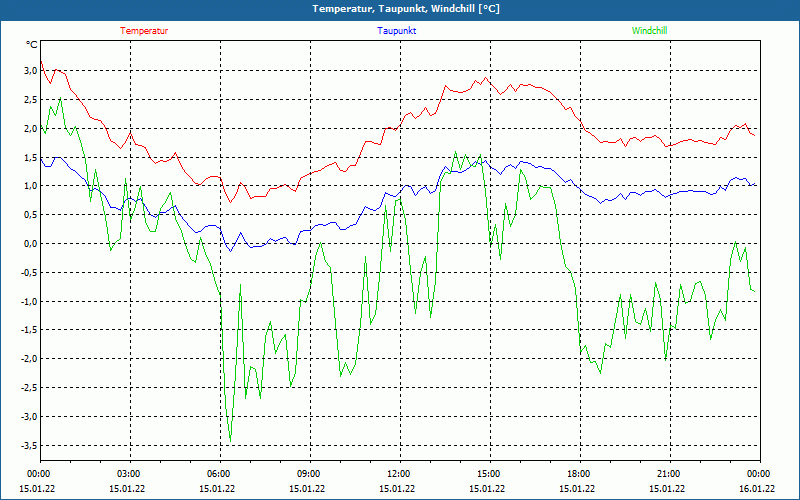Click the 03:00 time axis label
This screenshot has height=500, width=800.
click(x=131, y=474)
